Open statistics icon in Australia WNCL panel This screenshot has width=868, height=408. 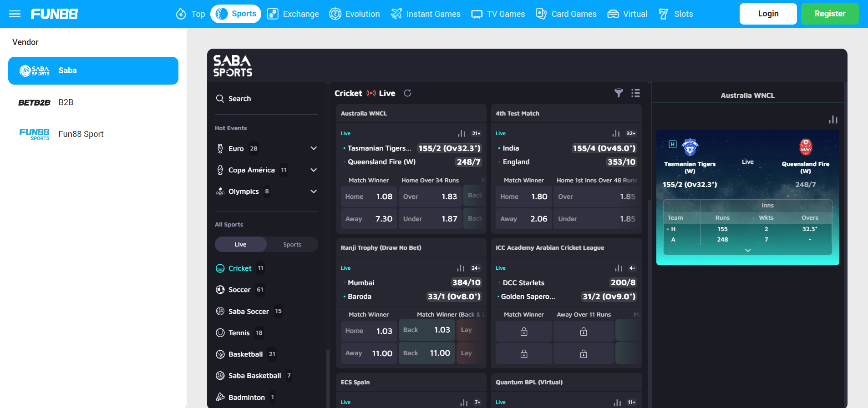[833, 120]
